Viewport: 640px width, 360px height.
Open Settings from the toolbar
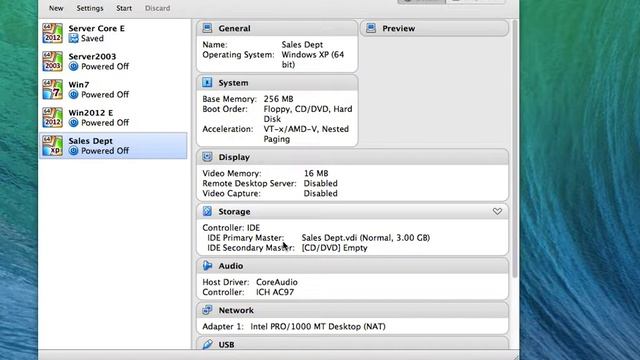pos(90,8)
